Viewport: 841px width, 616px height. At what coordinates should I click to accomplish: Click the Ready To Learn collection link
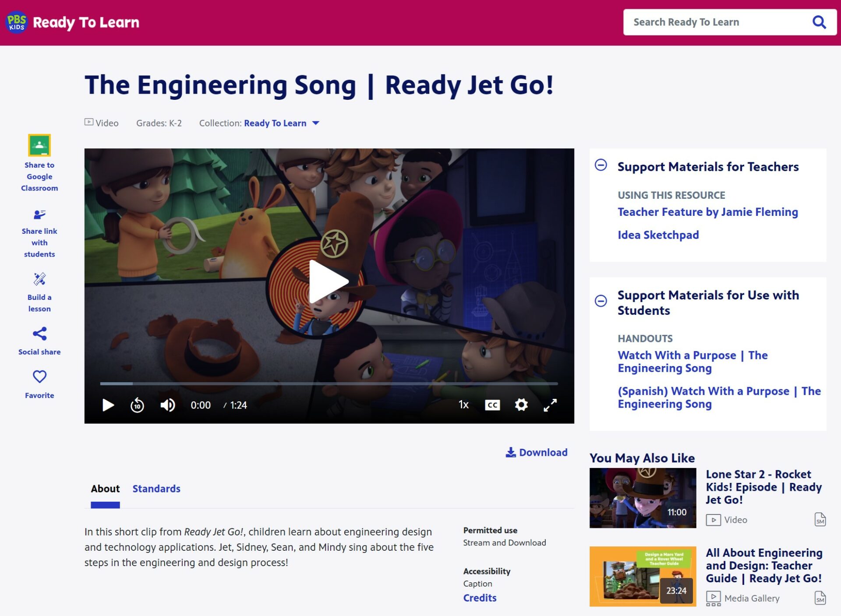(x=275, y=123)
